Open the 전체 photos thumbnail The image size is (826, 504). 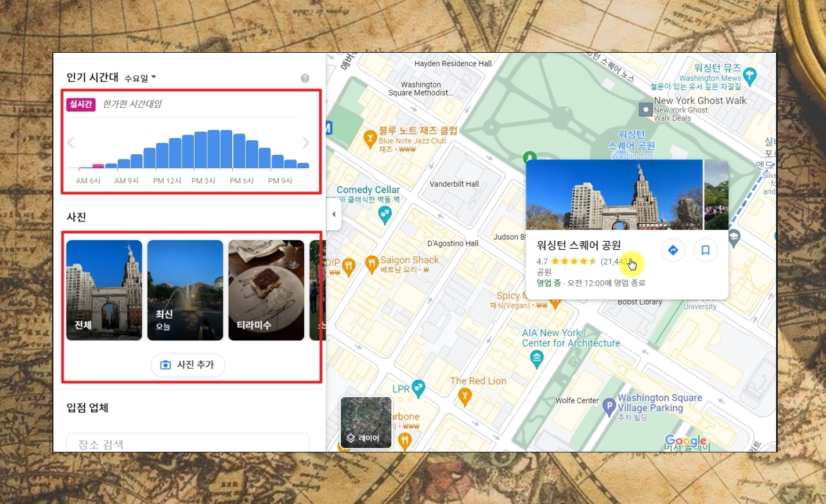point(104,290)
